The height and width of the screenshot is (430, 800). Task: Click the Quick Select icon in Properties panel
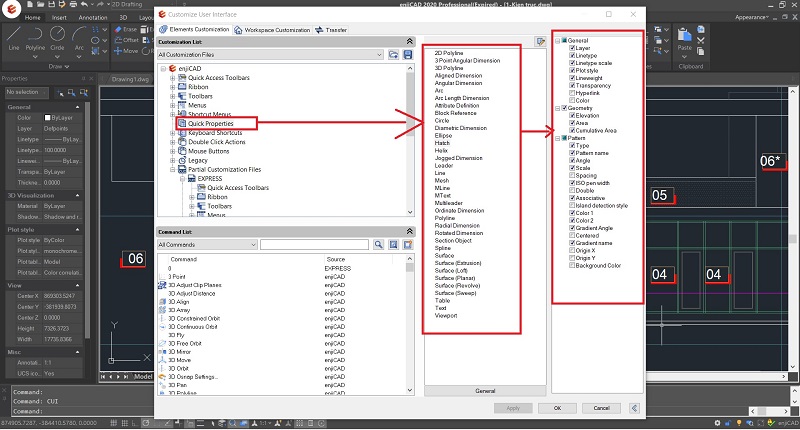(84, 93)
